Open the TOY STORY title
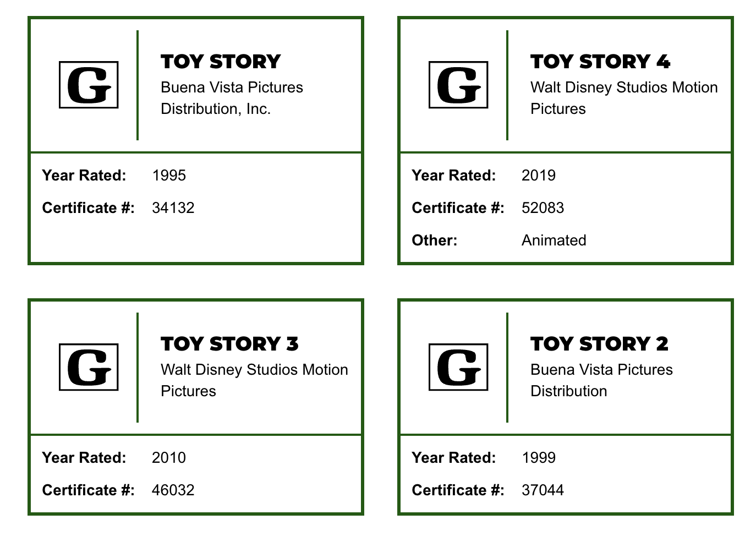The width and height of the screenshot is (756, 547). coord(221,62)
